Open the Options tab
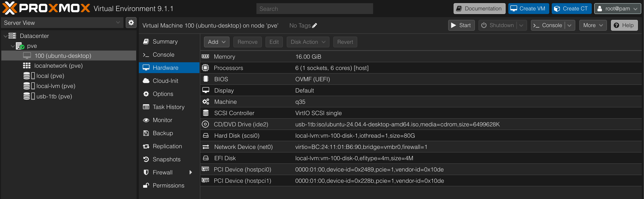 click(169, 94)
